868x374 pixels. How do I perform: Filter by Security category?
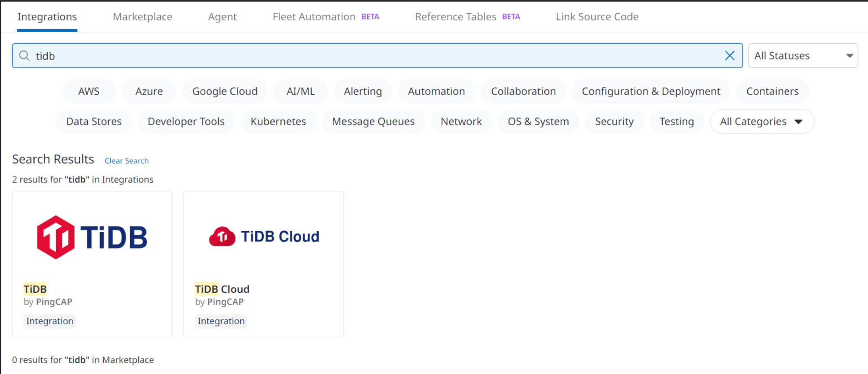614,121
